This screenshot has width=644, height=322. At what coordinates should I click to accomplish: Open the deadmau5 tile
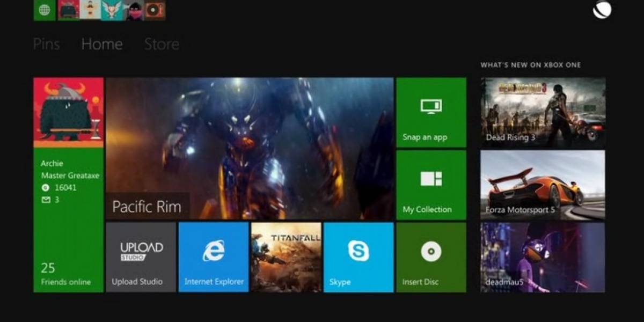[x=543, y=258]
